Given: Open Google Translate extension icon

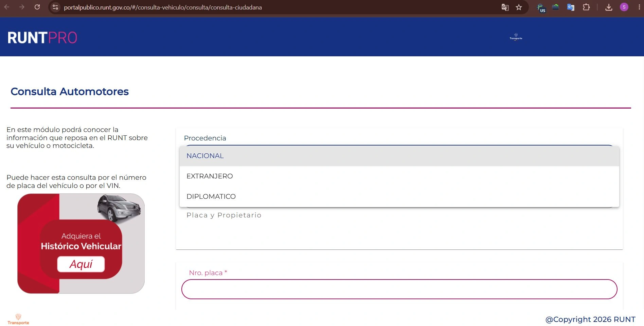Looking at the screenshot, I should pos(571,7).
